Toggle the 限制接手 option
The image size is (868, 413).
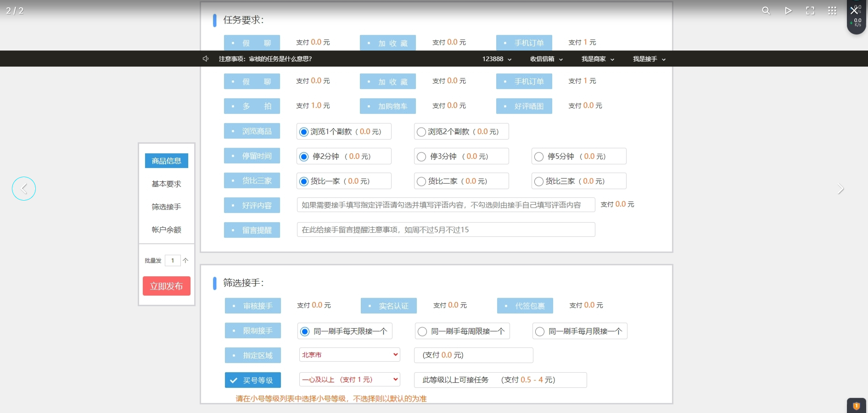pyautogui.click(x=253, y=330)
